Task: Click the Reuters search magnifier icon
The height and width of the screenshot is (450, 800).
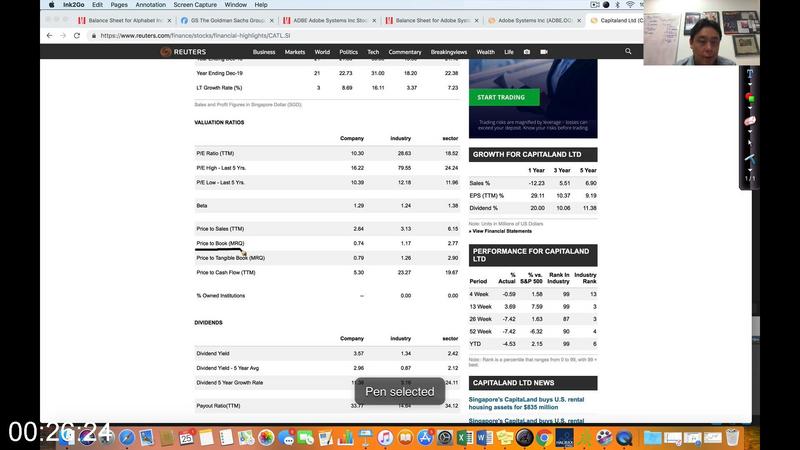Action: 628,52
